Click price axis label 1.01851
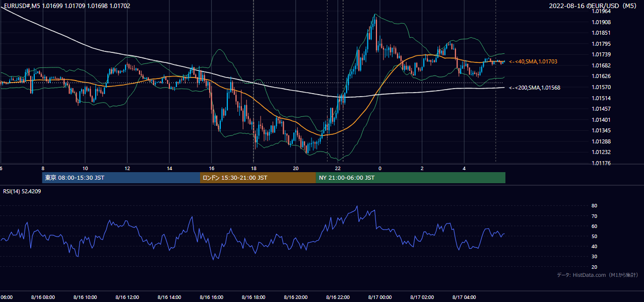The width and height of the screenshot is (644, 302). tap(602, 33)
